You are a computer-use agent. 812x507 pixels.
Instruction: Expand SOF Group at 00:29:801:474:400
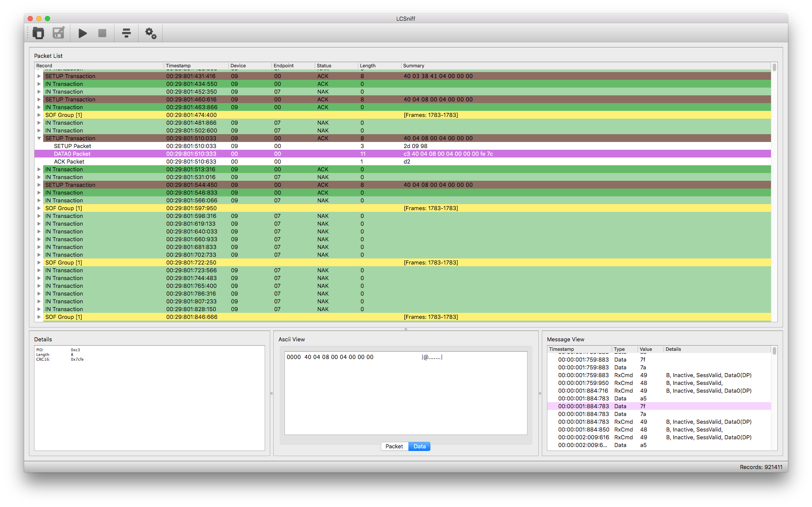point(39,115)
